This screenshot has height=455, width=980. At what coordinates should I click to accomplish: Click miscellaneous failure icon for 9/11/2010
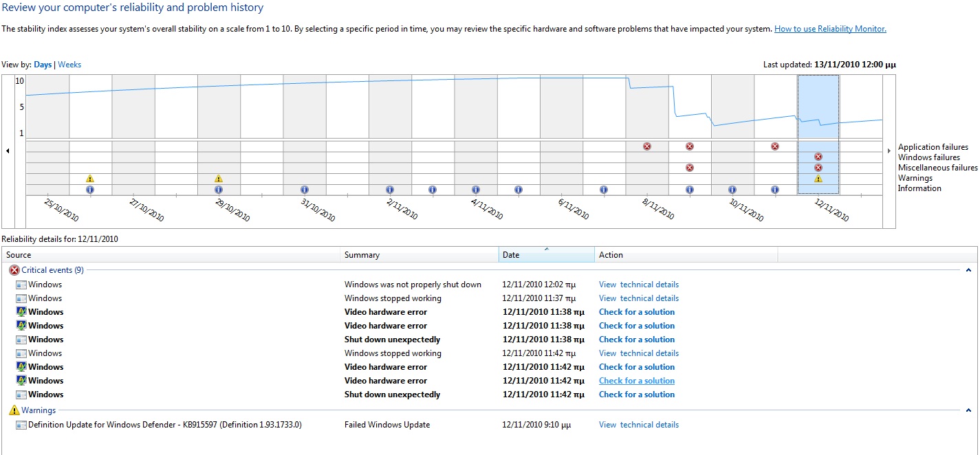point(690,168)
